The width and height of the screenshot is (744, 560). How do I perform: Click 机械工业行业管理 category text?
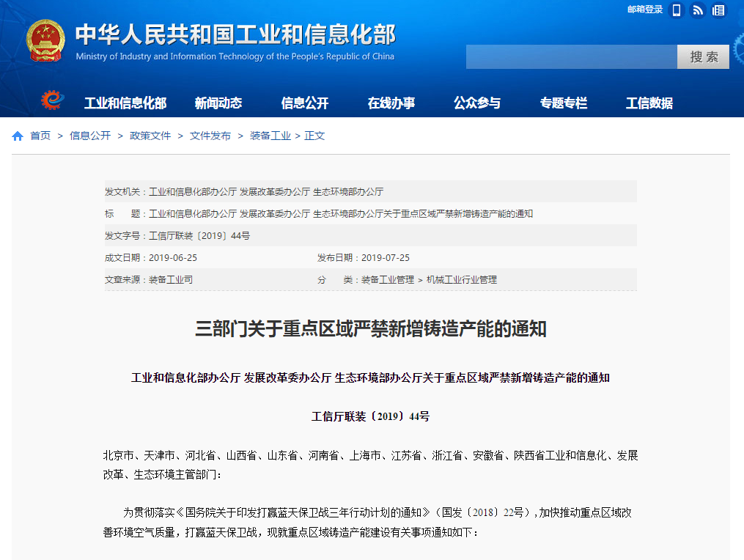pos(462,279)
